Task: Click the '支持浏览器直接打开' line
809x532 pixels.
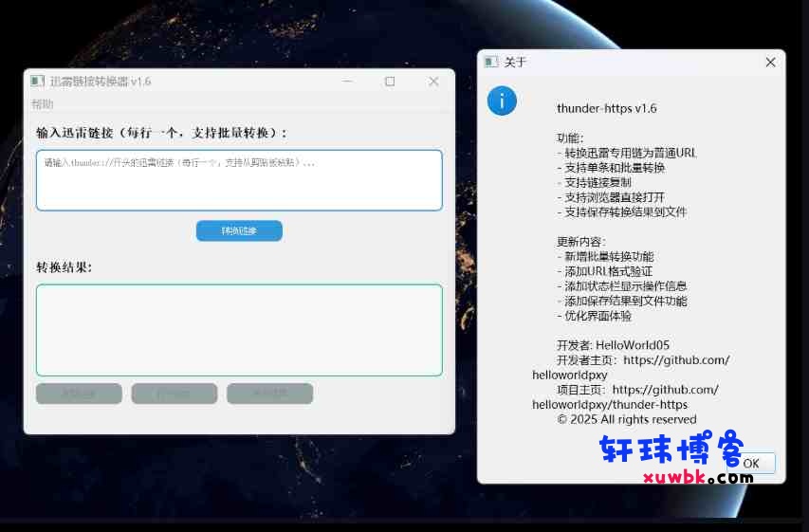Action: coord(611,197)
